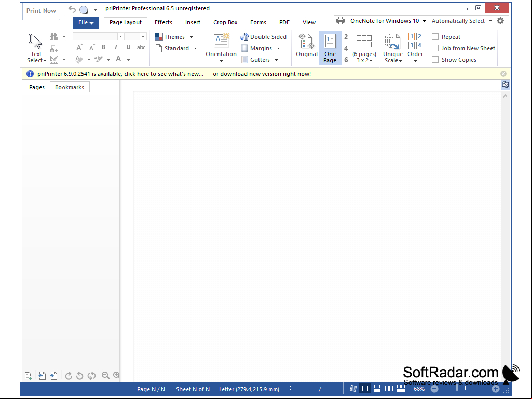This screenshot has width=532, height=399.
Task: Click the page Order icon
Action: [x=415, y=41]
